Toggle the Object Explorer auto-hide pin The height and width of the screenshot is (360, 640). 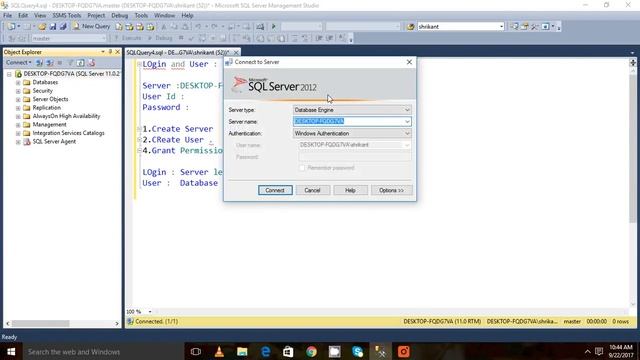[x=110, y=52]
